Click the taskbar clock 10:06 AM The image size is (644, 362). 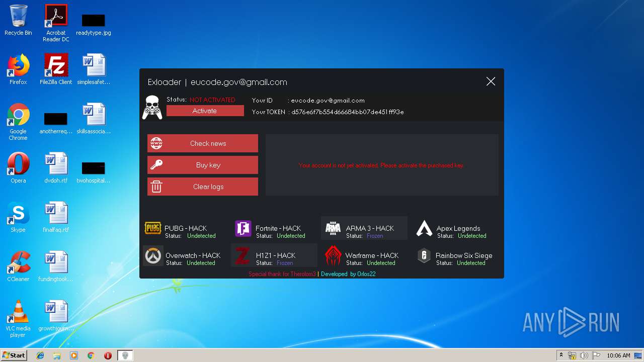click(618, 355)
